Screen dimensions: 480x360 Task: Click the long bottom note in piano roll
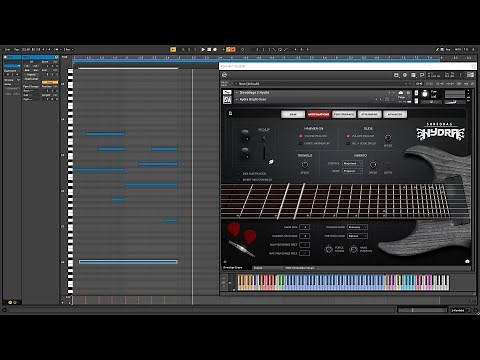tap(128, 262)
